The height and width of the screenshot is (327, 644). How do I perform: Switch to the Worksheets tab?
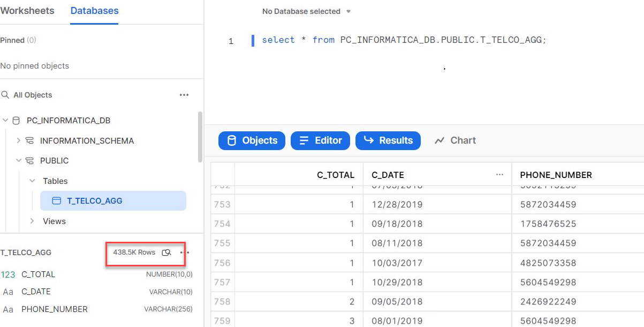coord(27,11)
